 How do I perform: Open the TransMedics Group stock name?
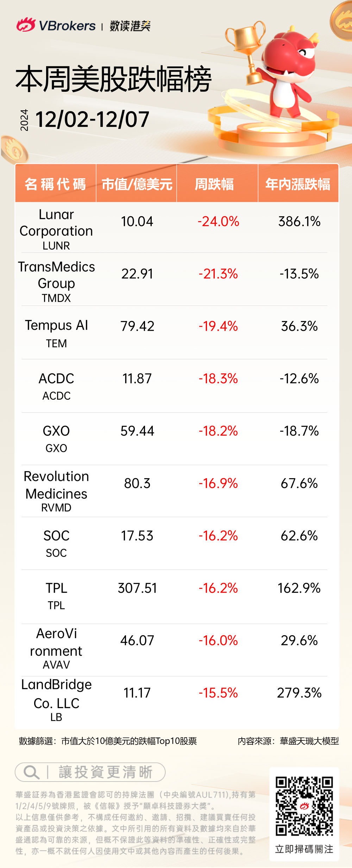pos(56,275)
